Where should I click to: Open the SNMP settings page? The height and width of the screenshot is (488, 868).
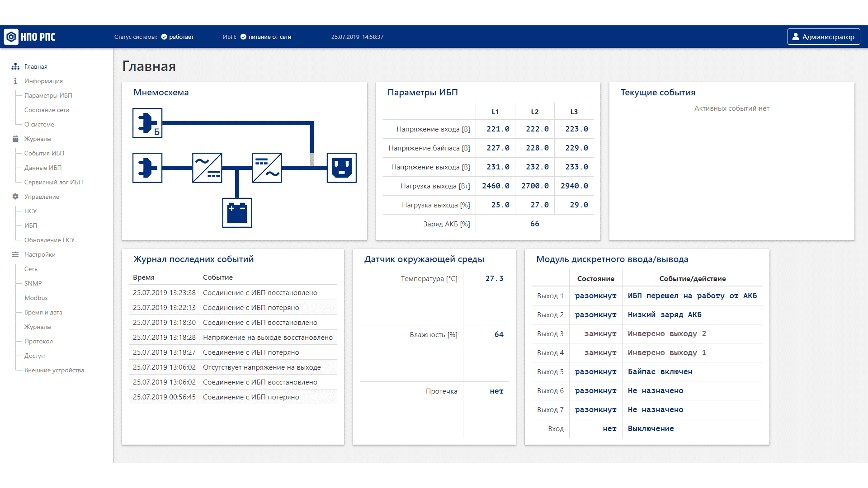point(33,283)
